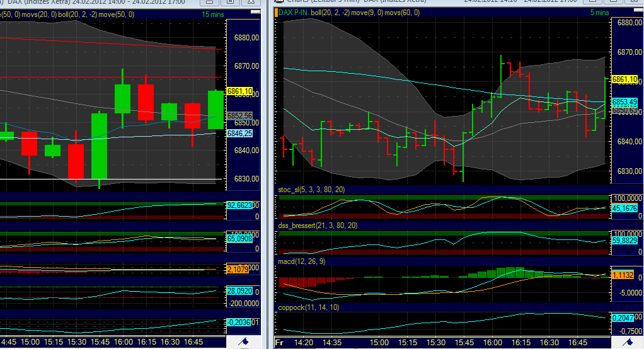Click the grey 6850,63 value tag
The image size is (644, 349).
tap(624, 111)
